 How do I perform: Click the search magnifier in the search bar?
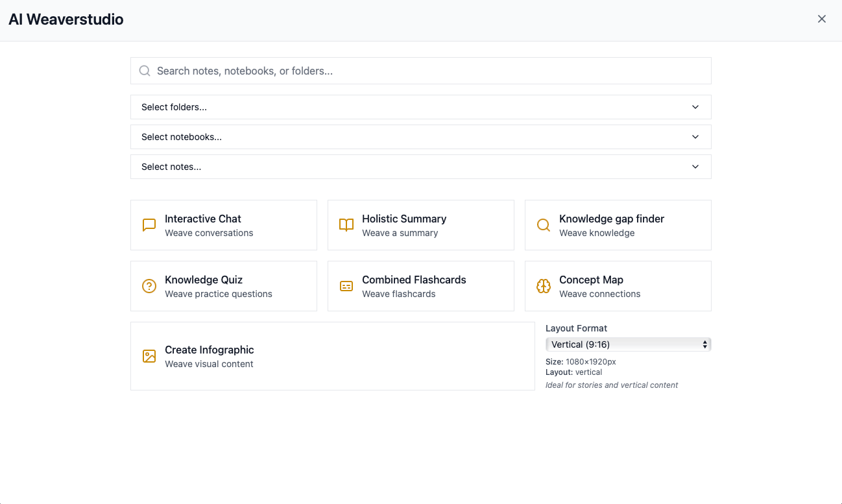(144, 70)
